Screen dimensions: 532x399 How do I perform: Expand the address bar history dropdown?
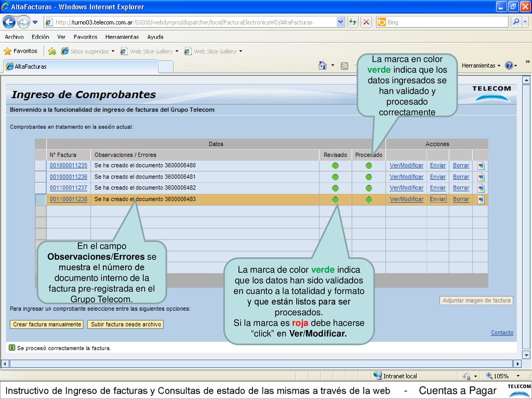click(340, 22)
